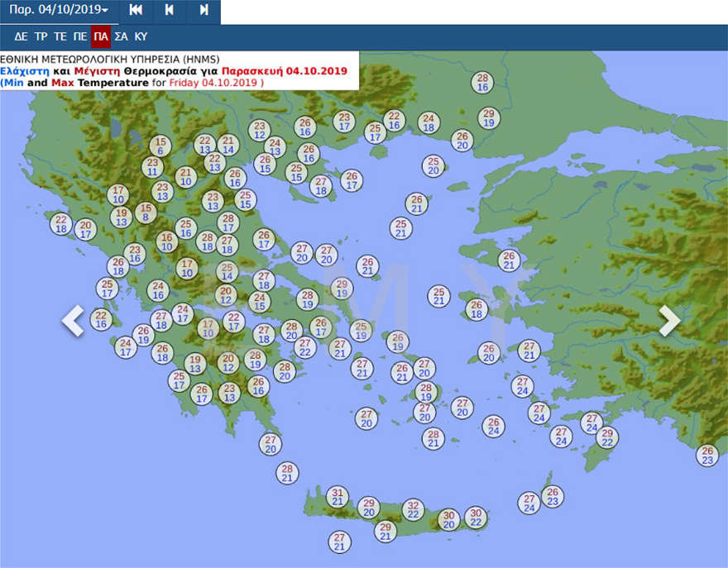The image size is (728, 568).
Task: Select the ΤΡ (Tuesday) day tab
Action: [x=41, y=36]
